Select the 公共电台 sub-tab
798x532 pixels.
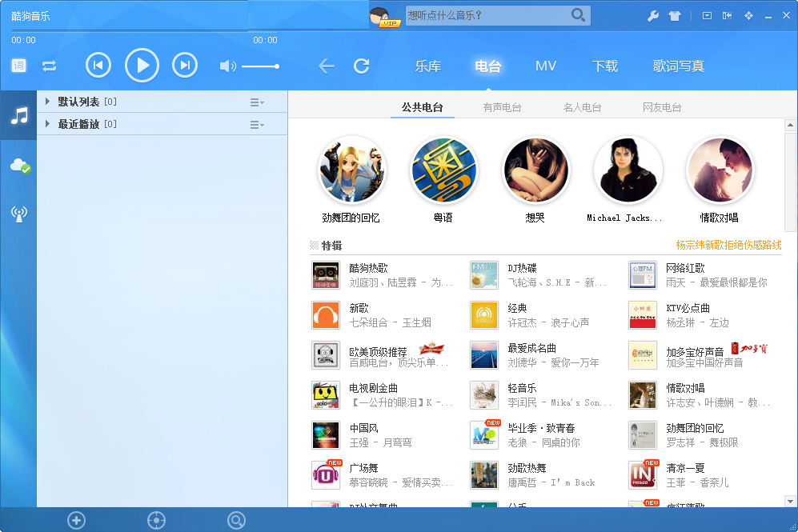coord(422,107)
